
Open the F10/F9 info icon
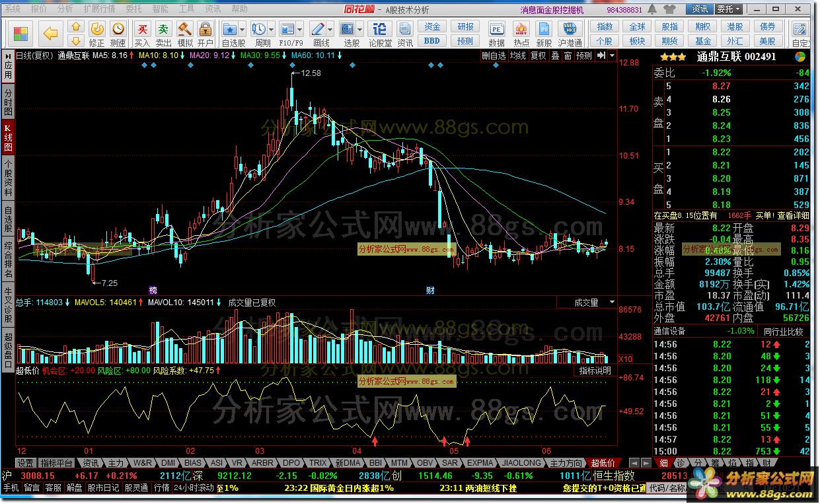[287, 30]
